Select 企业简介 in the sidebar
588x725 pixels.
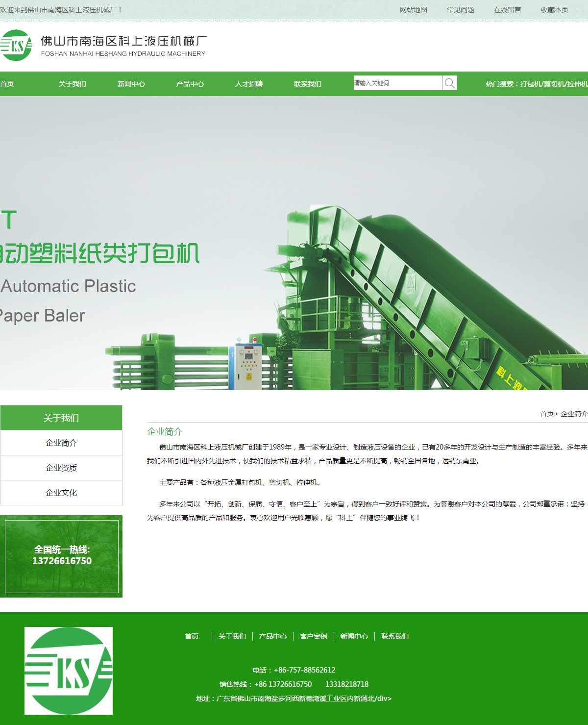point(61,443)
